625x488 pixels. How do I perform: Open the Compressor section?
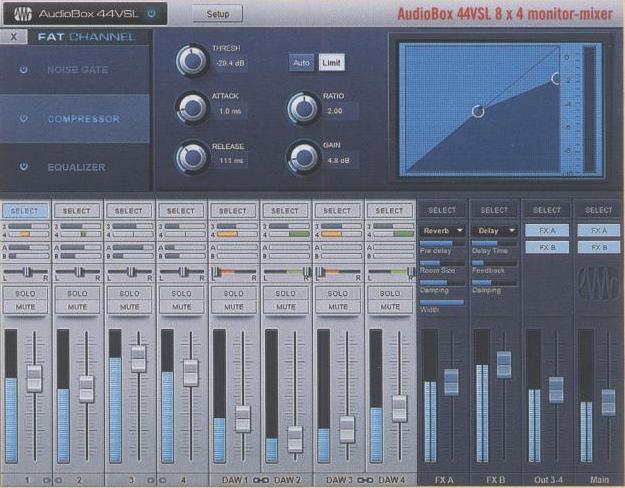point(75,118)
